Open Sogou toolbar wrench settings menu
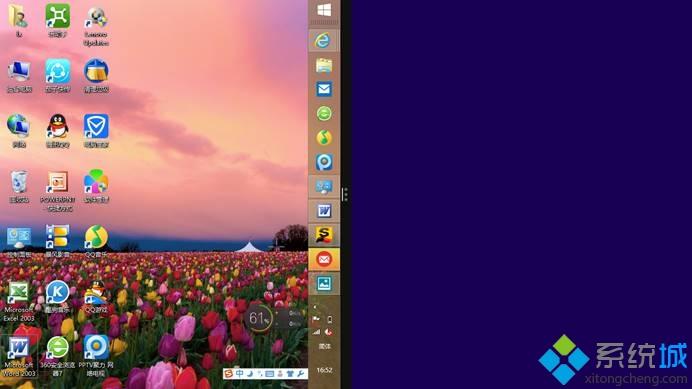 pos(301,374)
